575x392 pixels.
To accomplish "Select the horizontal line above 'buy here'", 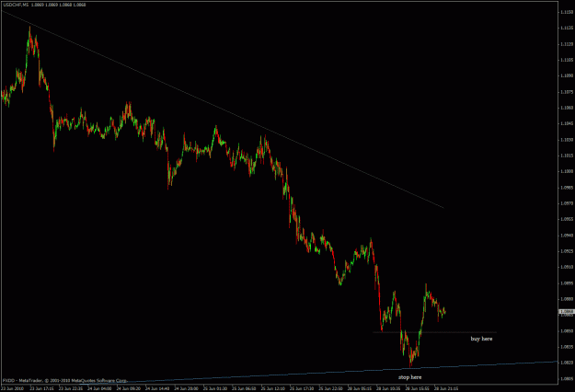I will (434, 332).
